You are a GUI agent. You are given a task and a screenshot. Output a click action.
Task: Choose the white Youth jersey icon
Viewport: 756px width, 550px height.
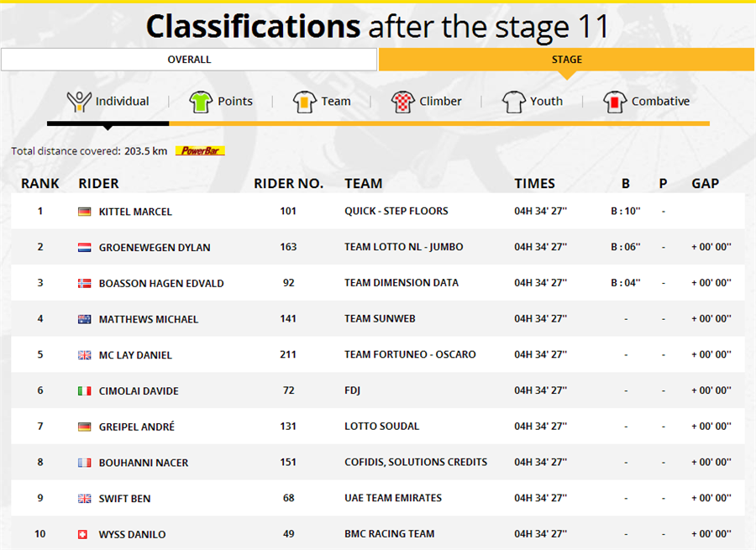coord(513,102)
